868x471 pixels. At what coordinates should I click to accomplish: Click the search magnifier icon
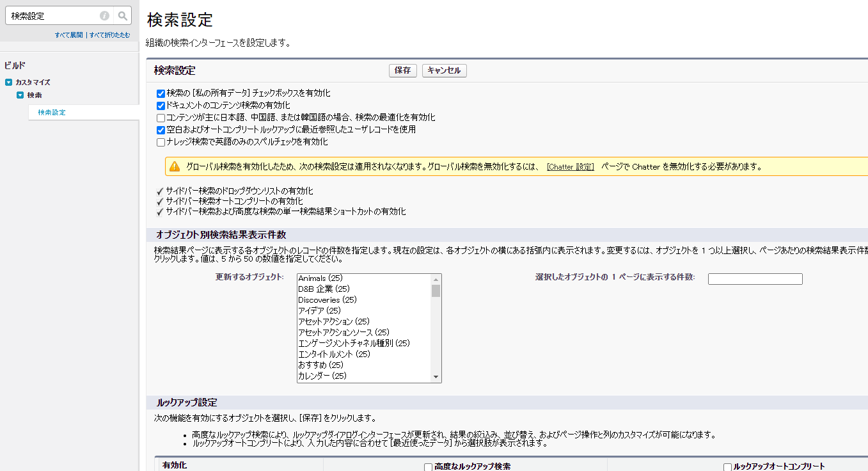(x=122, y=15)
